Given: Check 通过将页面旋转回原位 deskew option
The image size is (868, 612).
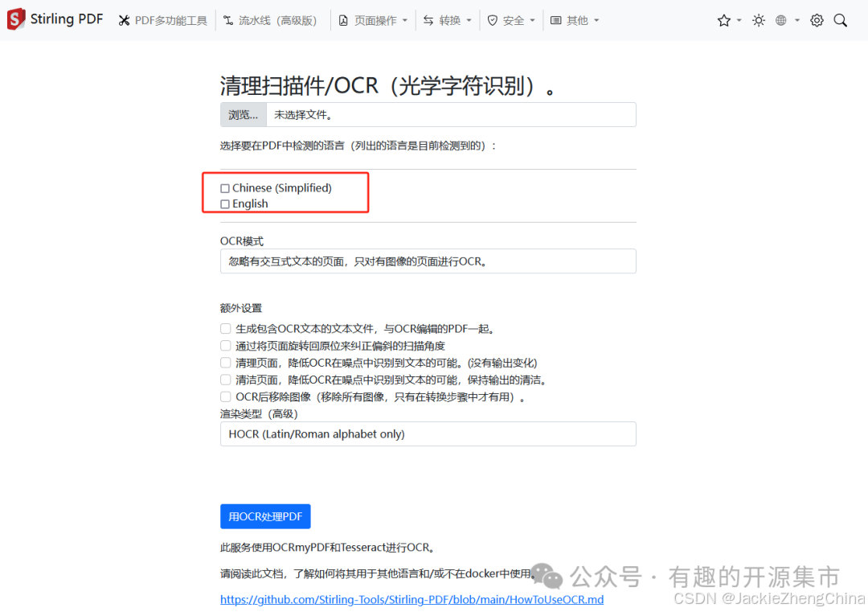Looking at the screenshot, I should pos(225,346).
